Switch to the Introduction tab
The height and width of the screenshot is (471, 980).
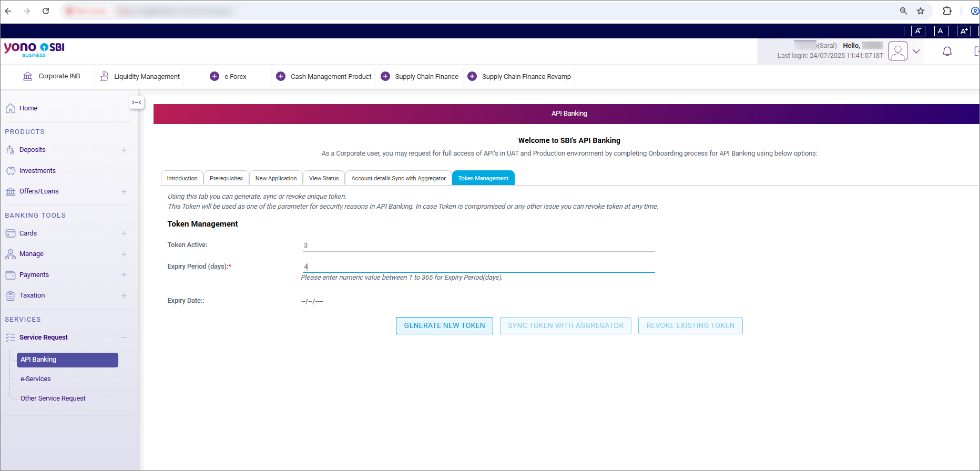[x=182, y=178]
